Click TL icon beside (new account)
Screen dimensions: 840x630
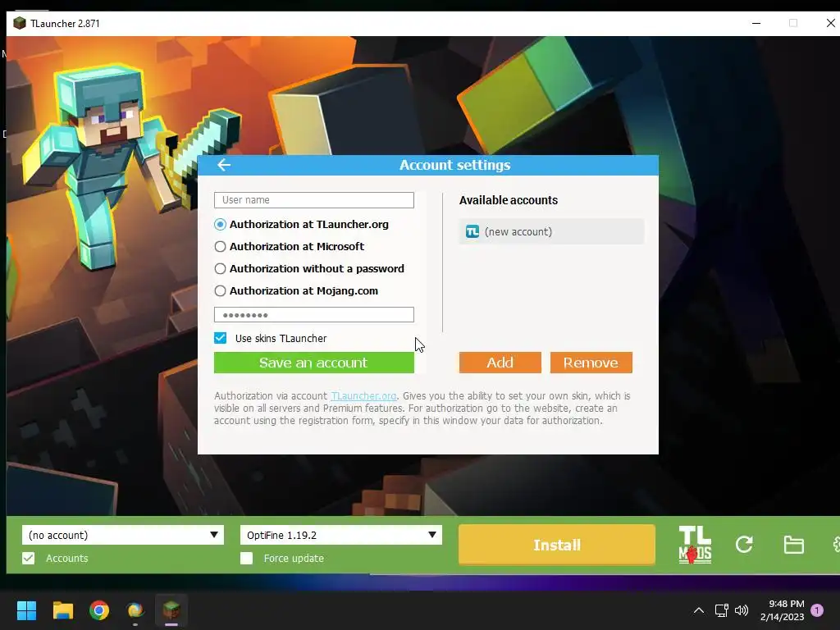pyautogui.click(x=472, y=231)
